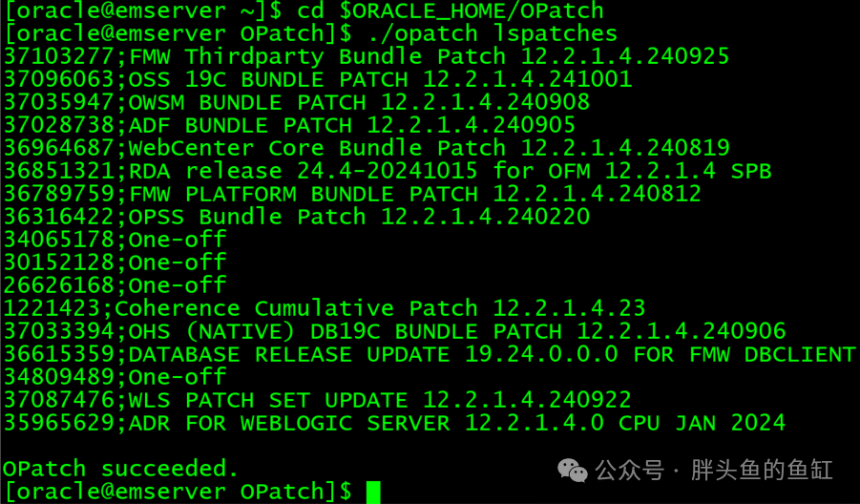Click the 30152128;One-off line
The height and width of the screenshot is (504, 860).
coord(115,262)
